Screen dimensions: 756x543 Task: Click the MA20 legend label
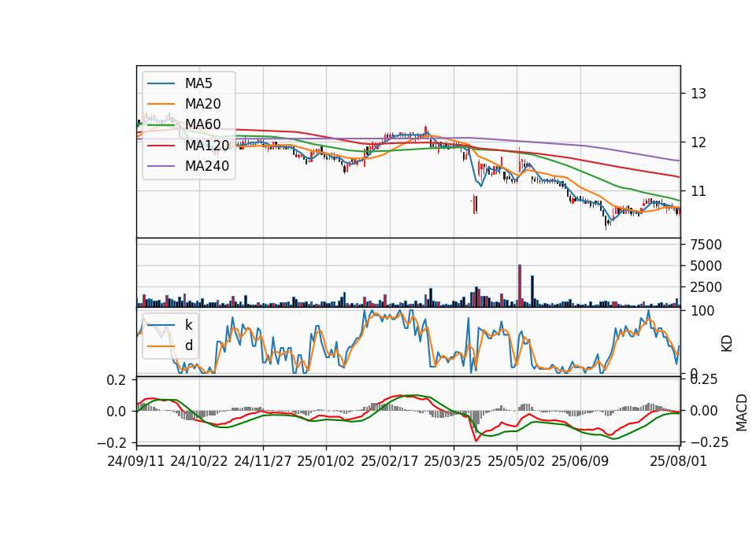[x=202, y=104]
